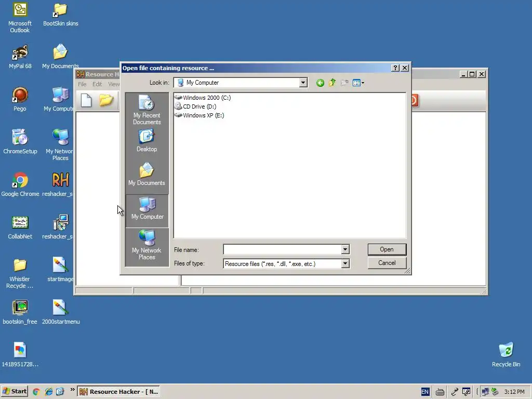Go up one folder level icon

(x=332, y=83)
